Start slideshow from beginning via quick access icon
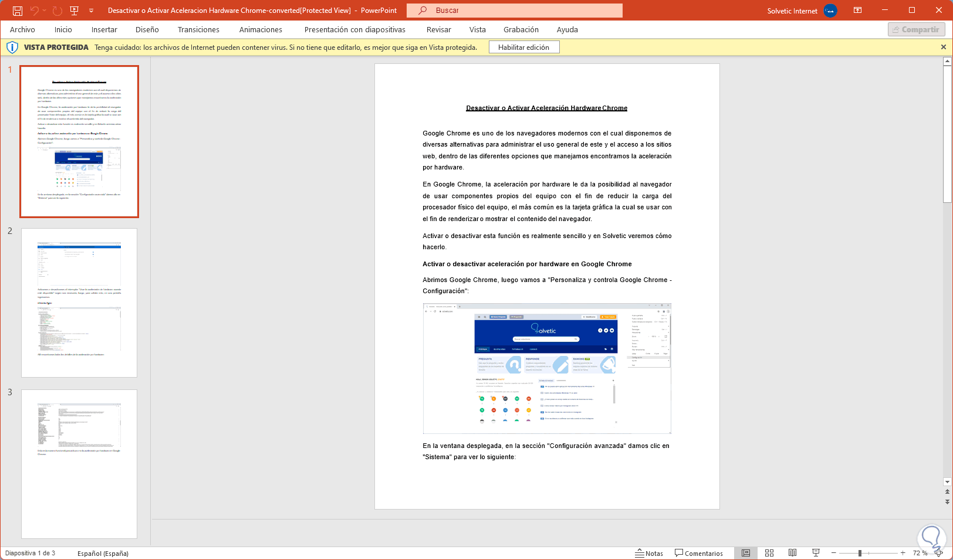 click(74, 11)
